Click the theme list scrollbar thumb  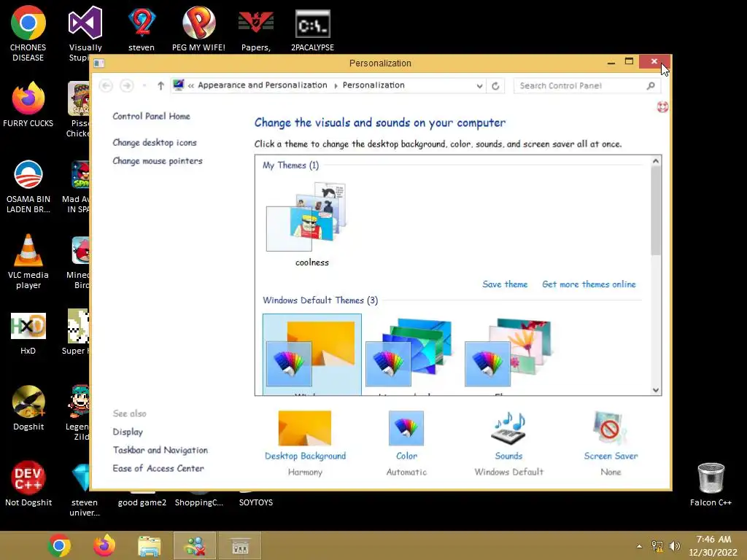point(656,211)
